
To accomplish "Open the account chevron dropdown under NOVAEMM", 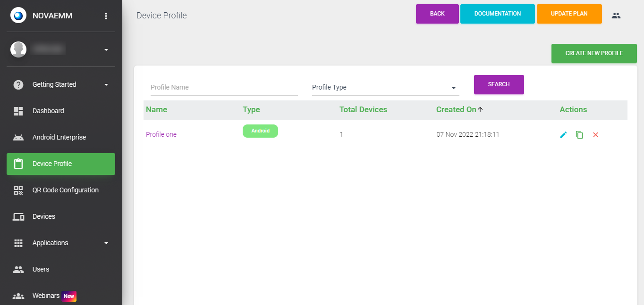I will pyautogui.click(x=107, y=49).
